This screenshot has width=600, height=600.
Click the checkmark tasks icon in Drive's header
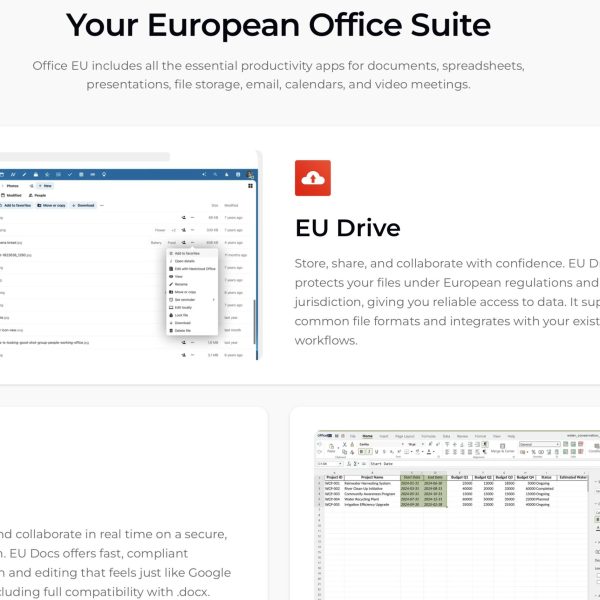pyautogui.click(x=70, y=174)
